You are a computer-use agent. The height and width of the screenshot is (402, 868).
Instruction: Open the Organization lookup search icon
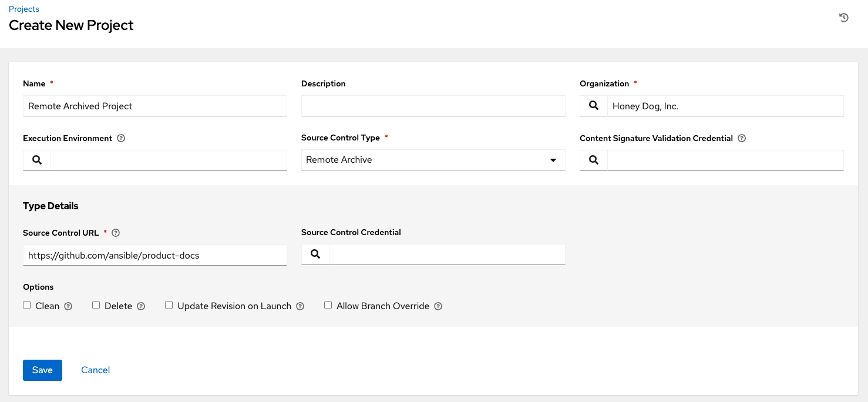coord(593,106)
